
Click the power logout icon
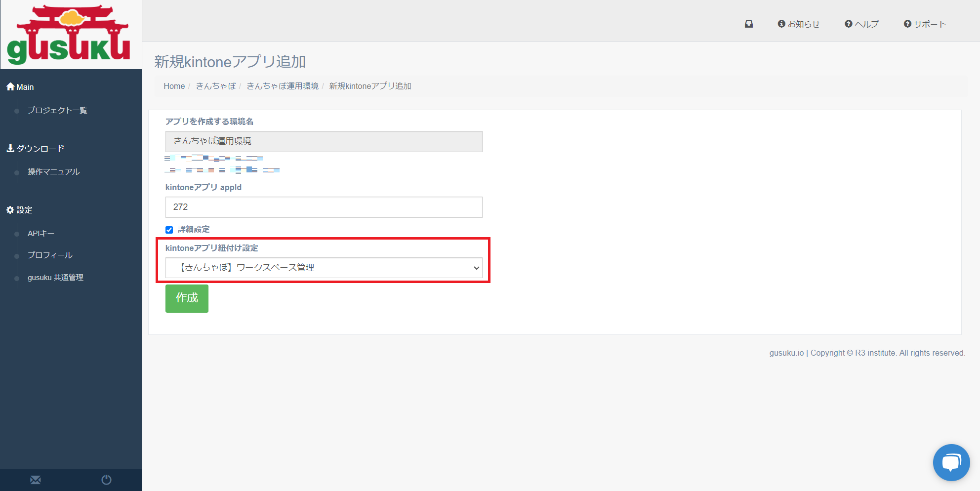pyautogui.click(x=106, y=480)
